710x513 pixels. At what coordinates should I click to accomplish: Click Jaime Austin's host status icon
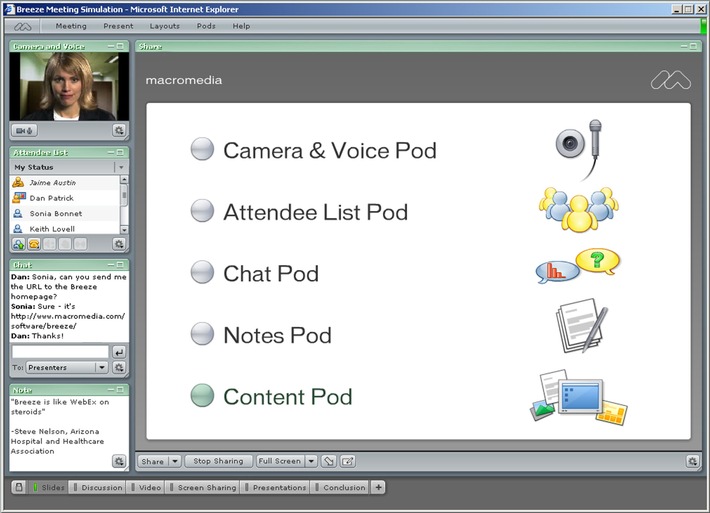18,182
